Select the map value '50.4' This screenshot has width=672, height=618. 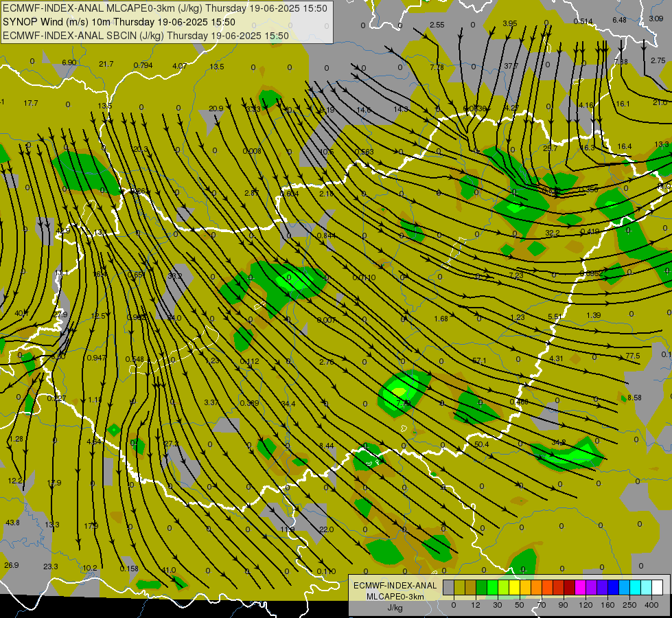pos(482,444)
